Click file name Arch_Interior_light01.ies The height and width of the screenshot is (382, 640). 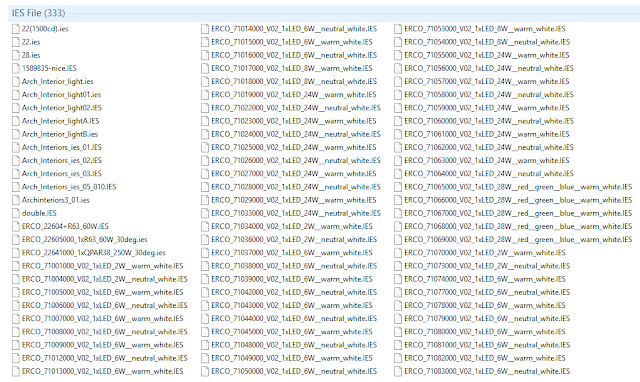click(61, 95)
